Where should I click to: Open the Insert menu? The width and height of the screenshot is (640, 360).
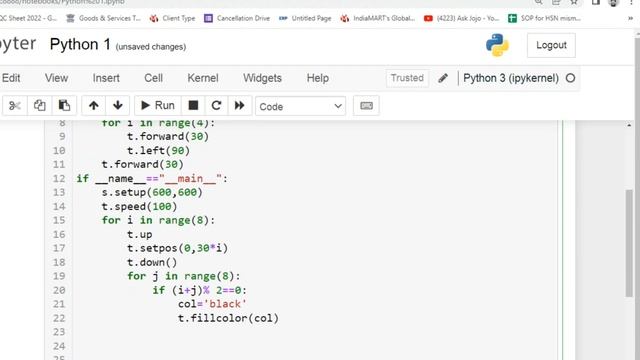(106, 78)
